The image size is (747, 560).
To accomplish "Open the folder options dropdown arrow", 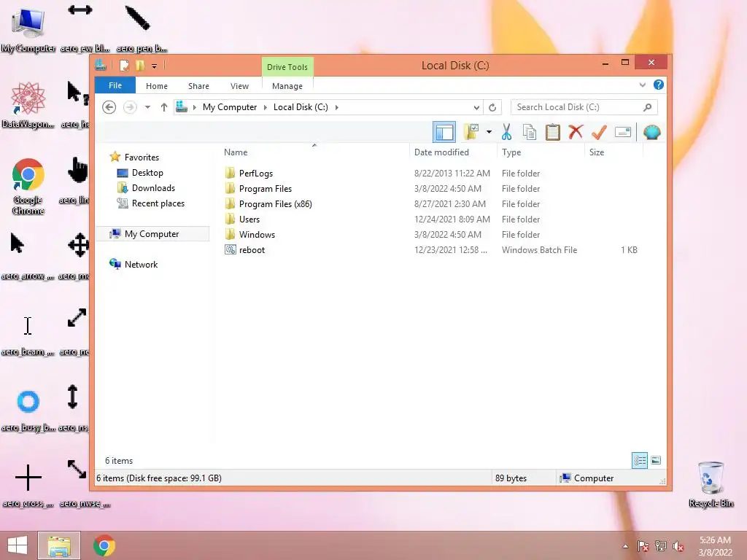I will [489, 132].
